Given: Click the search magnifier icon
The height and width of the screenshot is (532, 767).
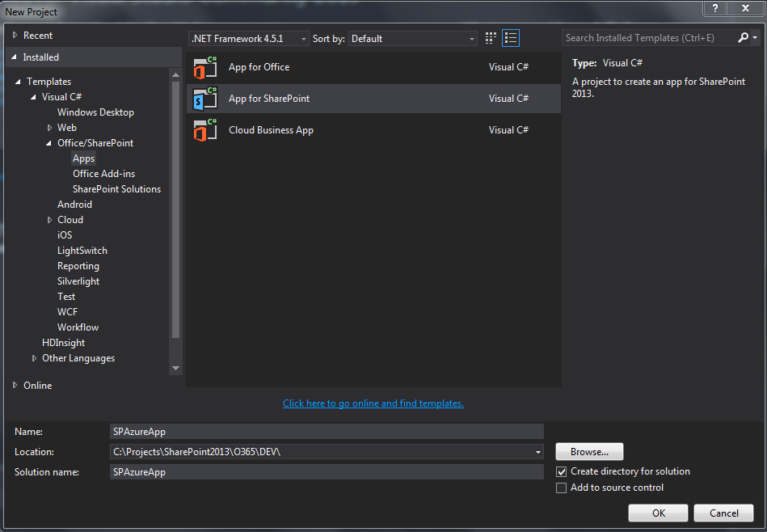Looking at the screenshot, I should click(x=743, y=37).
